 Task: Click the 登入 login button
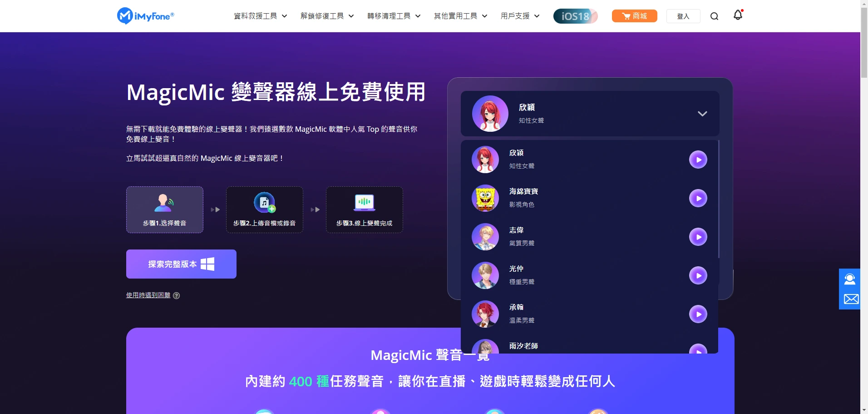[x=683, y=16]
